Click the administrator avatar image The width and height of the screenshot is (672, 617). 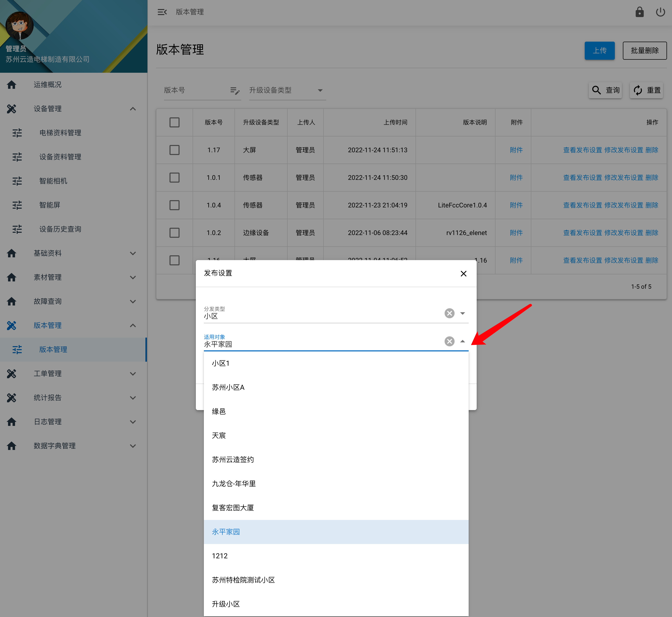(x=19, y=26)
